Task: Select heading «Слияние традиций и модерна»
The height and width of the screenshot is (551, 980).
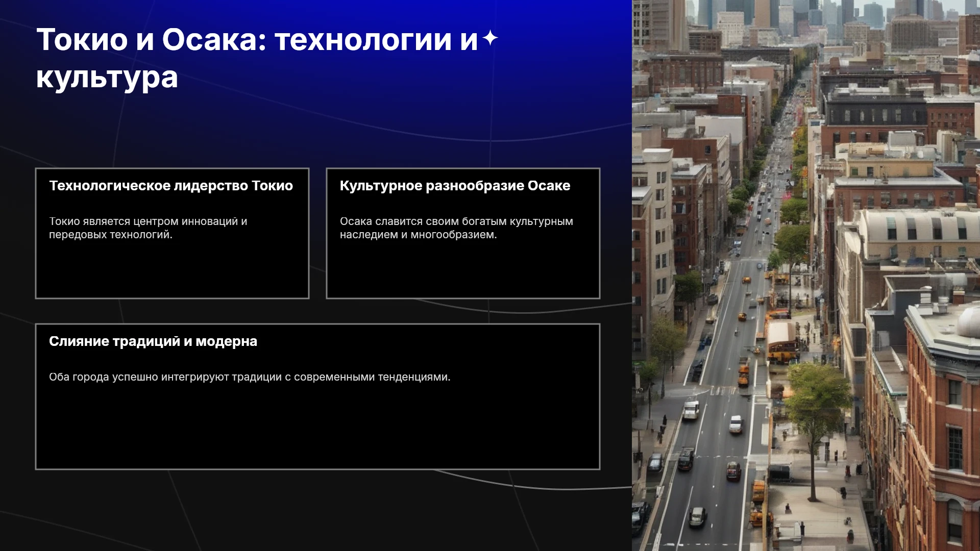Action: [x=153, y=341]
